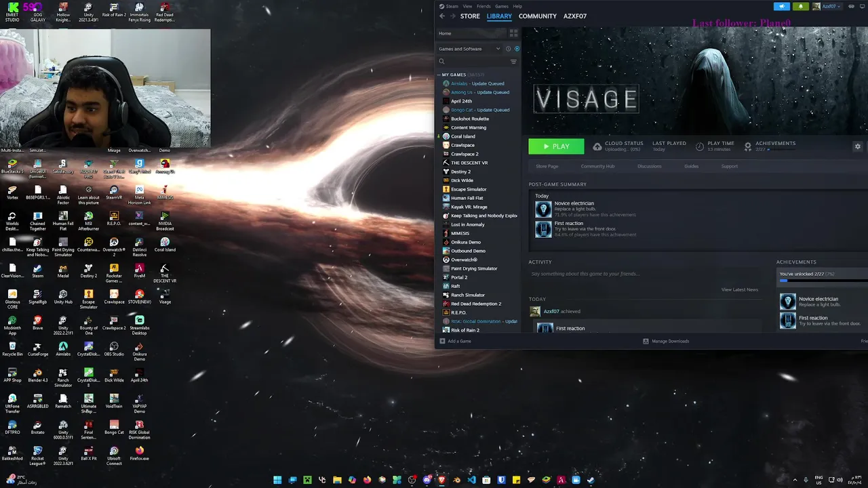Open OBS Studio desktop shortcut
The height and width of the screenshot is (488, 868).
[114, 349]
